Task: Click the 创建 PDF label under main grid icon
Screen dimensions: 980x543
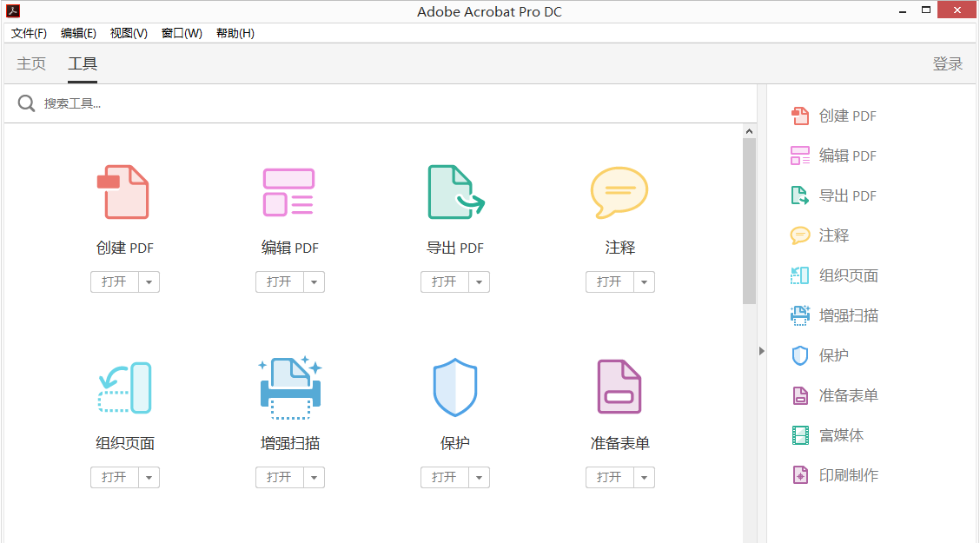Action: coord(125,248)
